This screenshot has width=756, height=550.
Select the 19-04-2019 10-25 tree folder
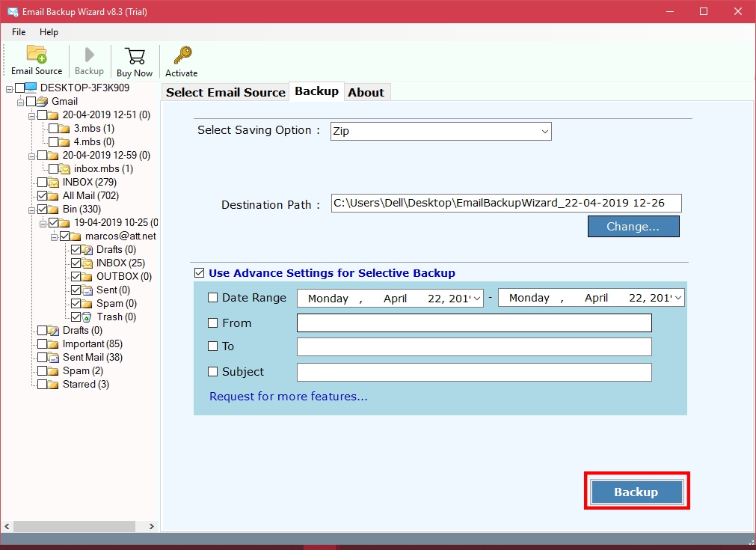coord(116,223)
